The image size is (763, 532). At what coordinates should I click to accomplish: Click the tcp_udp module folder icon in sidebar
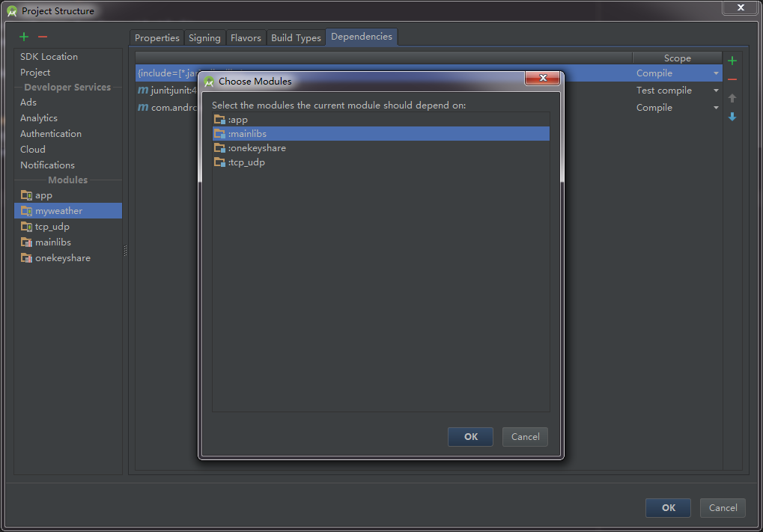26,227
